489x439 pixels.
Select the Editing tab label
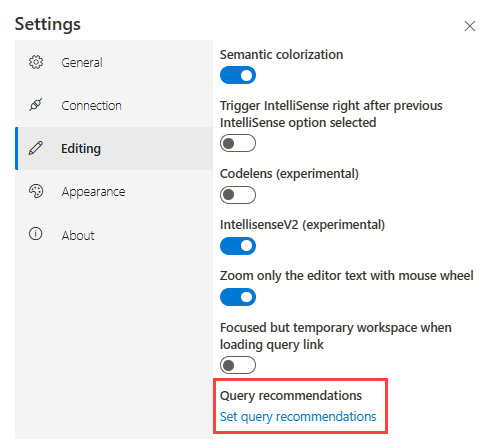[81, 149]
